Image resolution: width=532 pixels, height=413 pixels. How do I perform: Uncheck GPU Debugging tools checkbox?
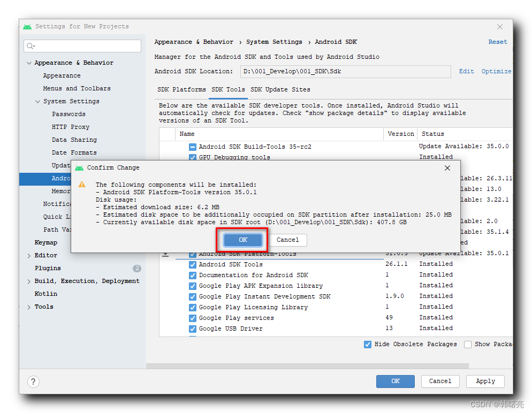(x=193, y=157)
